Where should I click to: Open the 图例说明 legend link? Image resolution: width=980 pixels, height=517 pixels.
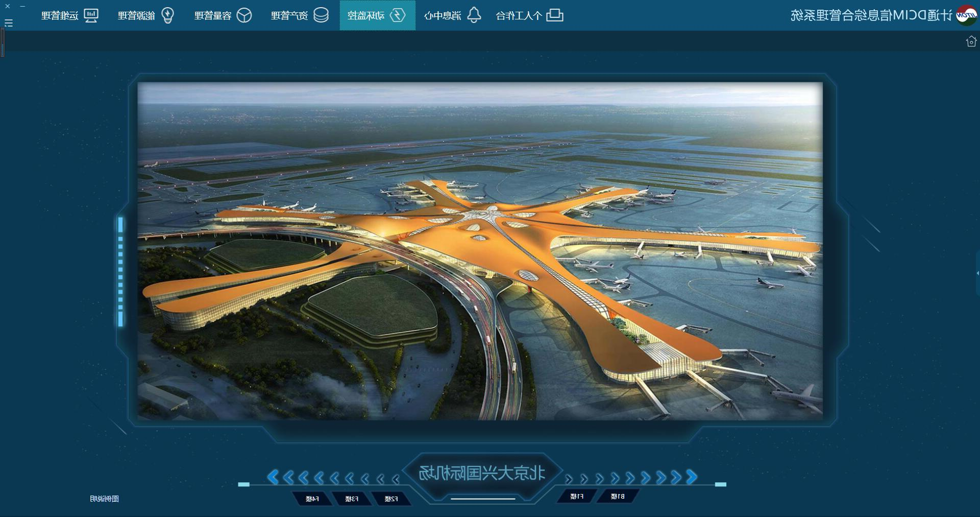105,499
